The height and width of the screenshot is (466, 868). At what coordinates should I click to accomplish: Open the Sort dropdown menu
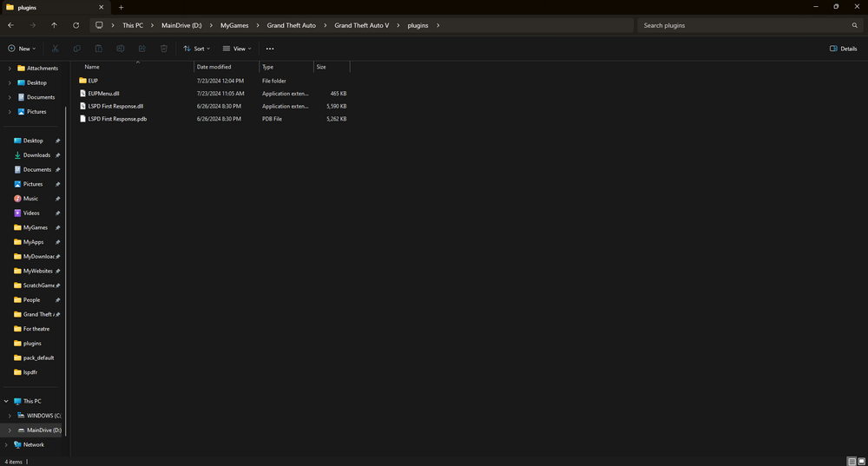coord(197,49)
